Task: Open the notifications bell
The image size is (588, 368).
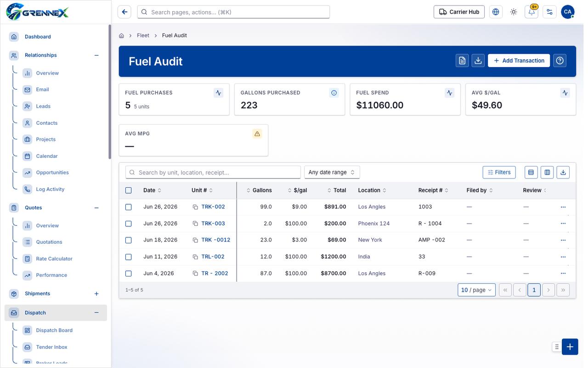Action: pyautogui.click(x=531, y=12)
